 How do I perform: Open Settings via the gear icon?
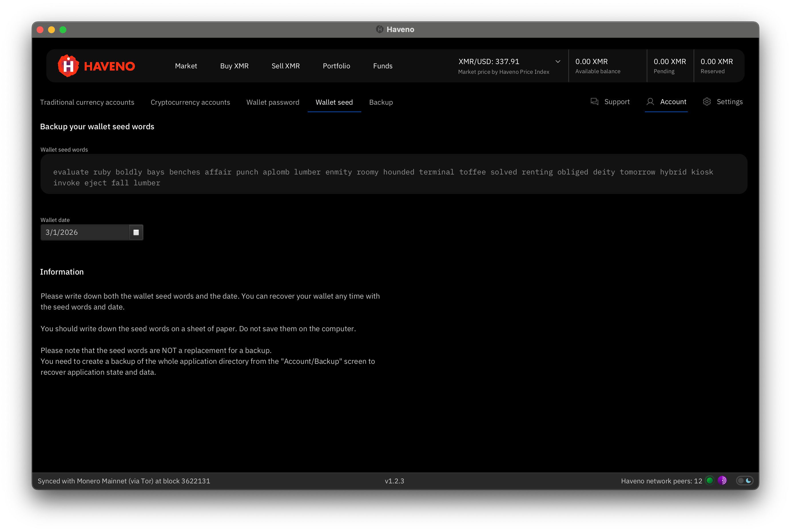[707, 102]
